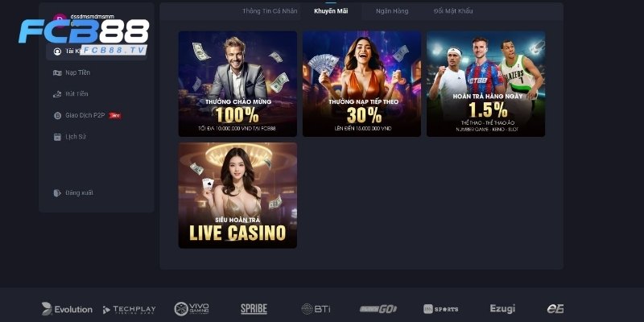Click the Rút Tiền withdraw icon

point(57,94)
